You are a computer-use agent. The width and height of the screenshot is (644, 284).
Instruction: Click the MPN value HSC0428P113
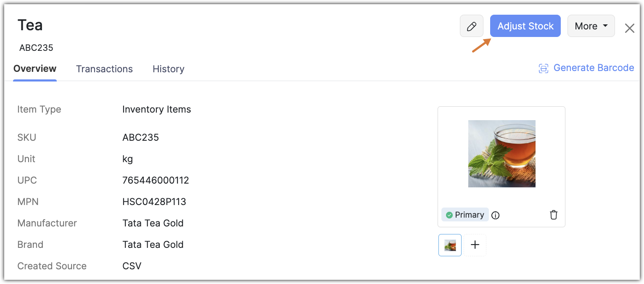point(154,202)
